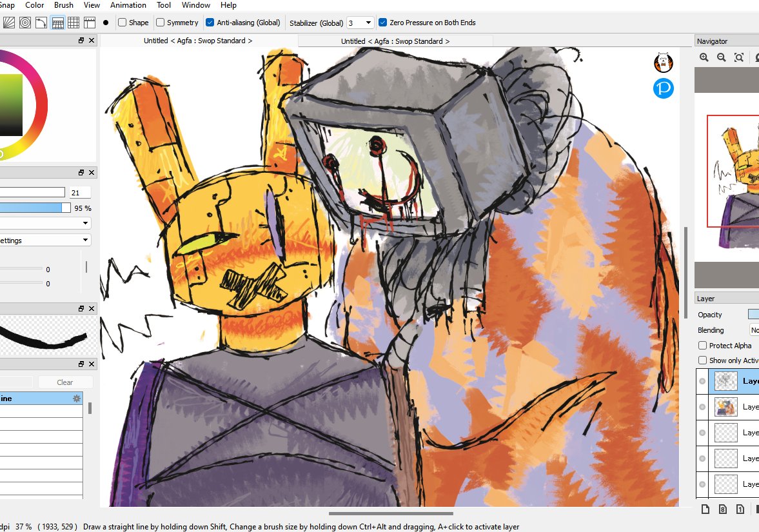Screen dimensions: 759x532
Task: Open the layer Blending mode dropdown
Action: [x=754, y=330]
